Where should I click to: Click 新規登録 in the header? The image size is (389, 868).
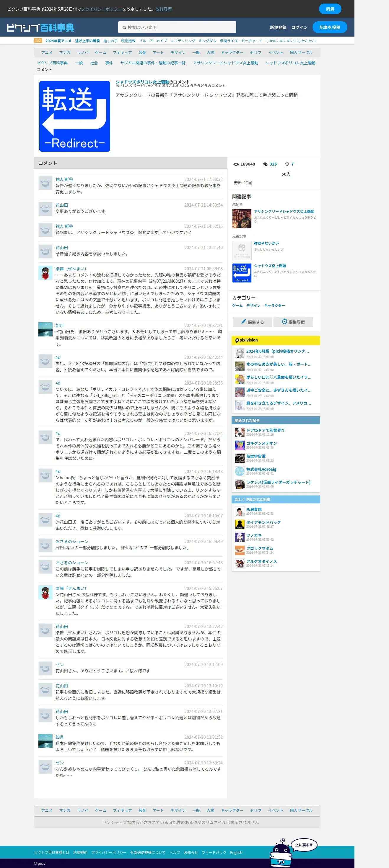click(x=278, y=27)
